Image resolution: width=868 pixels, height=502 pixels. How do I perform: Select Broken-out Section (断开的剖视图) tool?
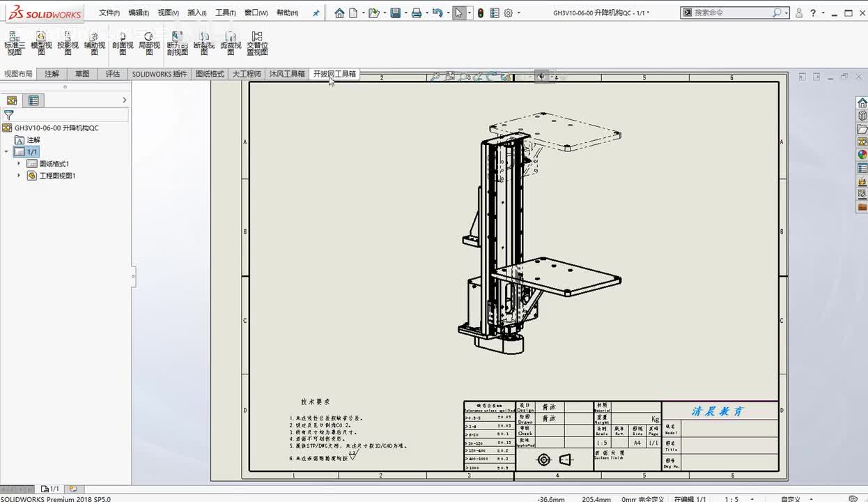pos(177,43)
